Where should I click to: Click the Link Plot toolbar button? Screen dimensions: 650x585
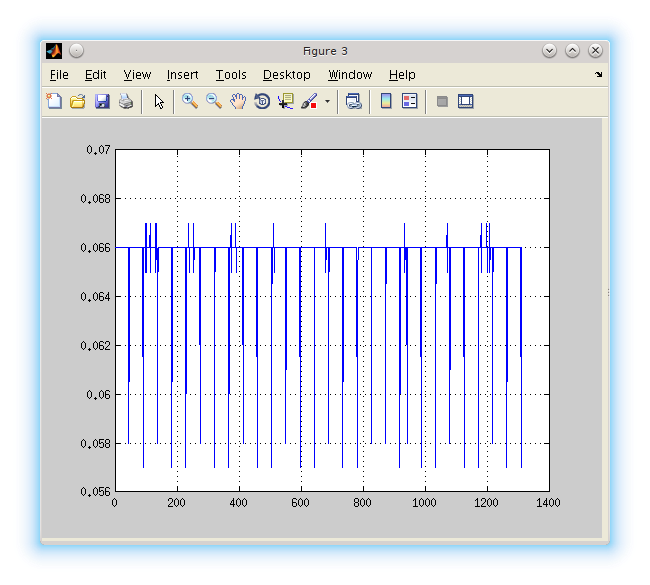tap(353, 101)
